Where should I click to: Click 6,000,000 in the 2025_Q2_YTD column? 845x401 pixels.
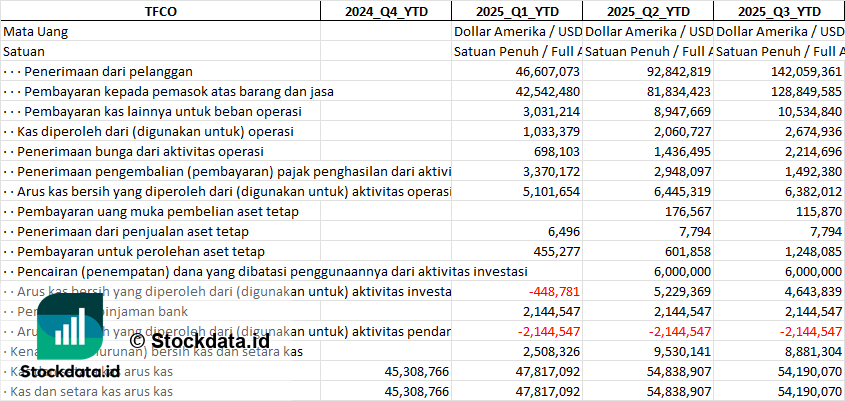click(x=680, y=272)
